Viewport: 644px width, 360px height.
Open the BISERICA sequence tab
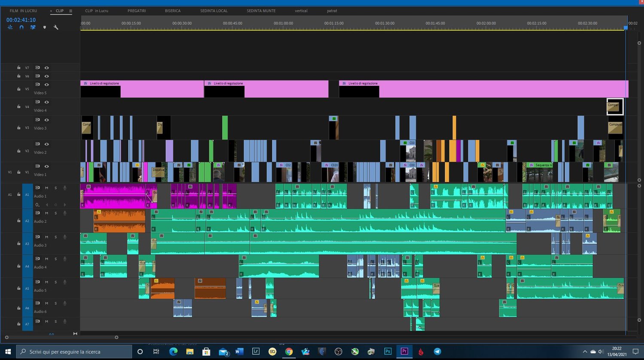(173, 11)
